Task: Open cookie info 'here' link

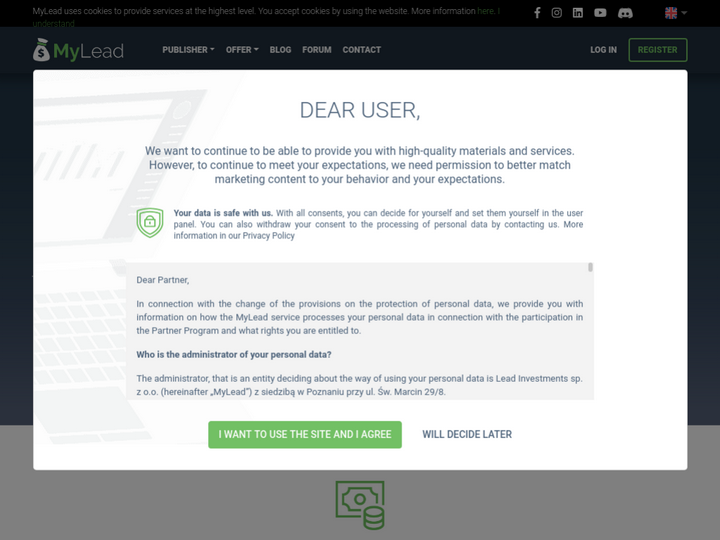Action: (485, 11)
